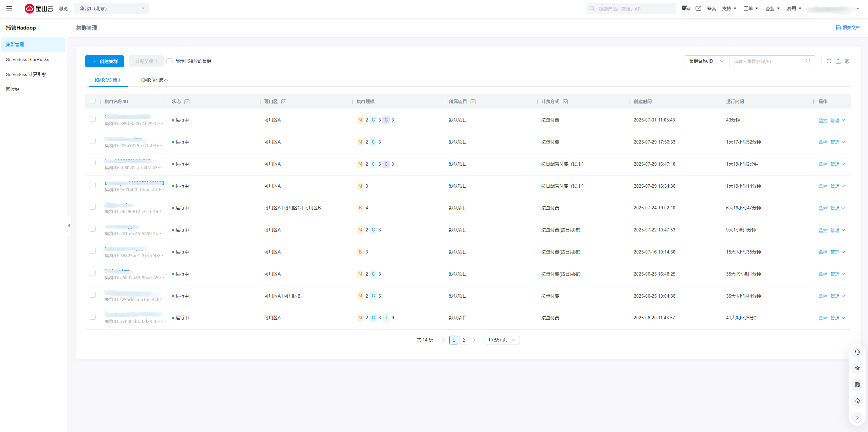
Task: Click the refresh icon above the table
Action: click(829, 61)
